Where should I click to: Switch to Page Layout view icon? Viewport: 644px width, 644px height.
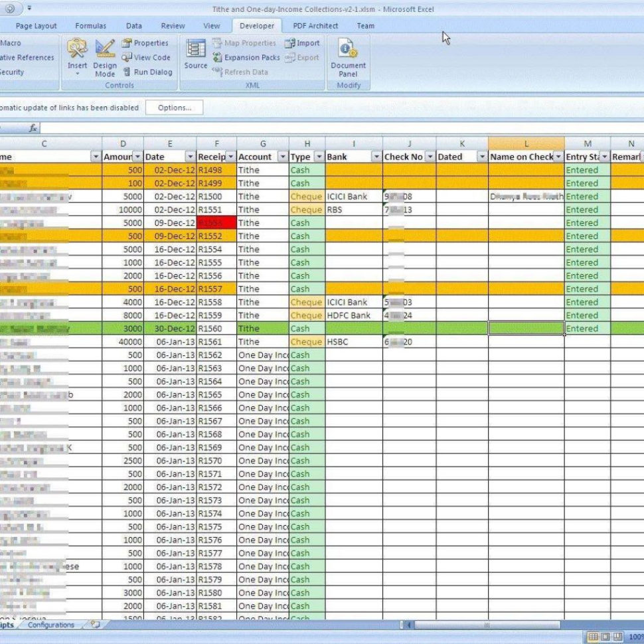tap(604, 636)
